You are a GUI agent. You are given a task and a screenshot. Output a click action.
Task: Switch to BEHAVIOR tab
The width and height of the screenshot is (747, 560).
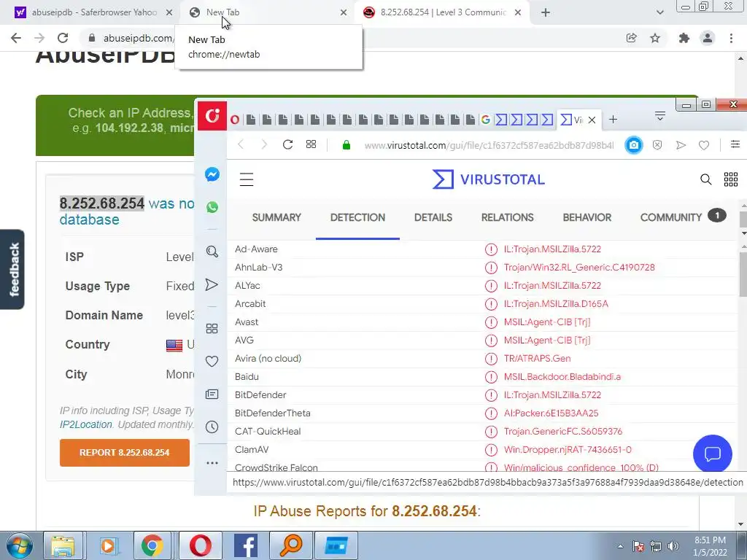(x=587, y=217)
